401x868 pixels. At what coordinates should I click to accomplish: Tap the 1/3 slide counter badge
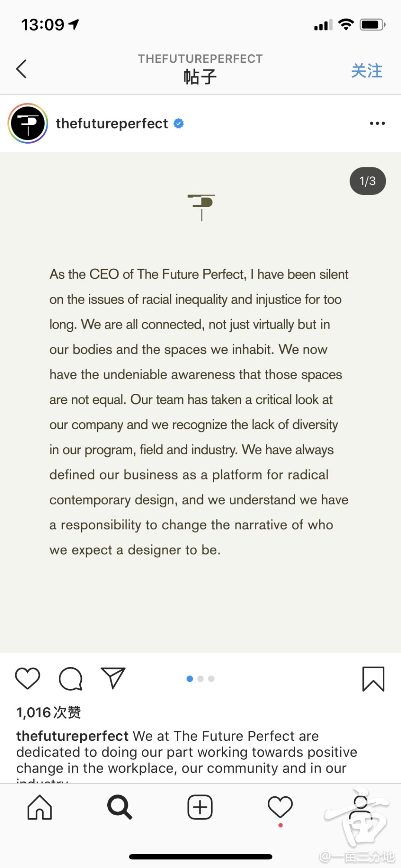pos(368,181)
